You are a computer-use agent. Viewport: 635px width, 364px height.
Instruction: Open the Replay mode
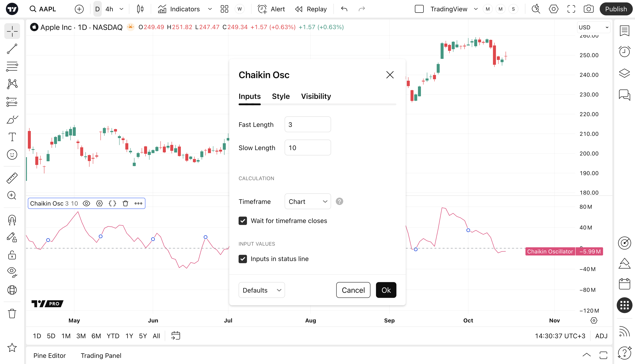tap(311, 9)
